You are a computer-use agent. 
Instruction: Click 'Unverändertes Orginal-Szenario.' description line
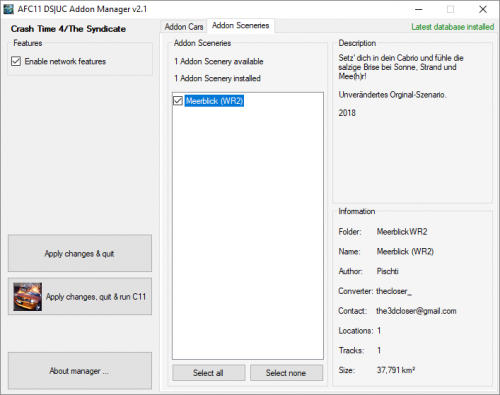[x=393, y=95]
